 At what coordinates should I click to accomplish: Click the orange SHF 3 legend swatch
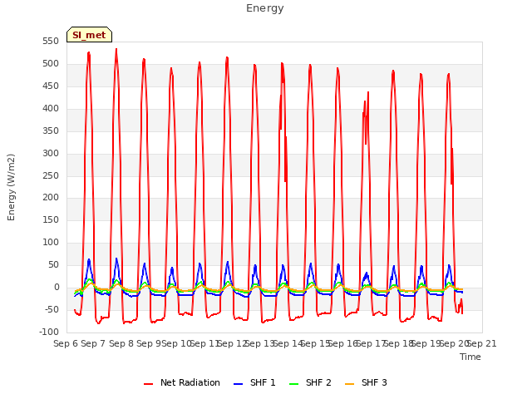tap(349, 384)
